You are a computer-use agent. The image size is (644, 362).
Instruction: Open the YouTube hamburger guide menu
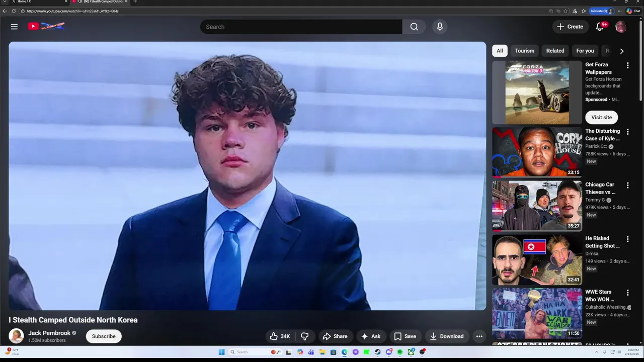pos(14,27)
